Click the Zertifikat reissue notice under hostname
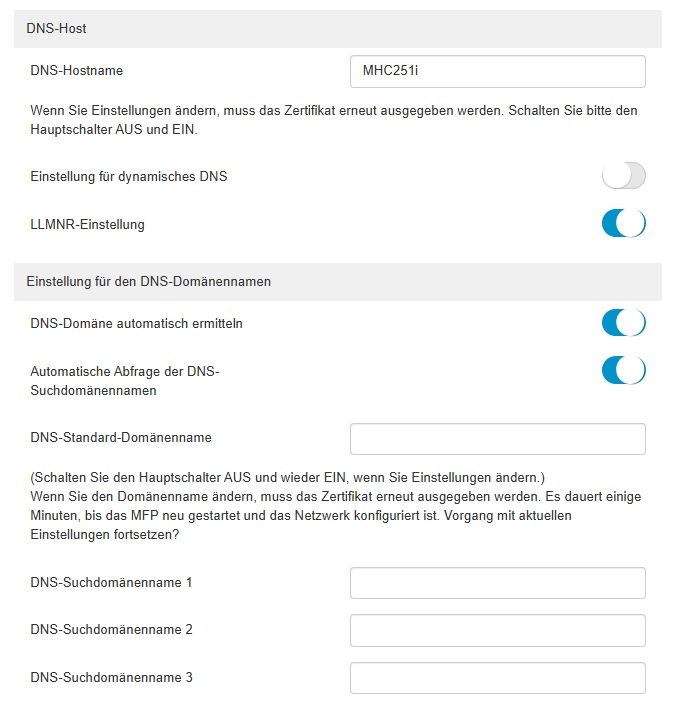673x715 pixels. [x=334, y=120]
